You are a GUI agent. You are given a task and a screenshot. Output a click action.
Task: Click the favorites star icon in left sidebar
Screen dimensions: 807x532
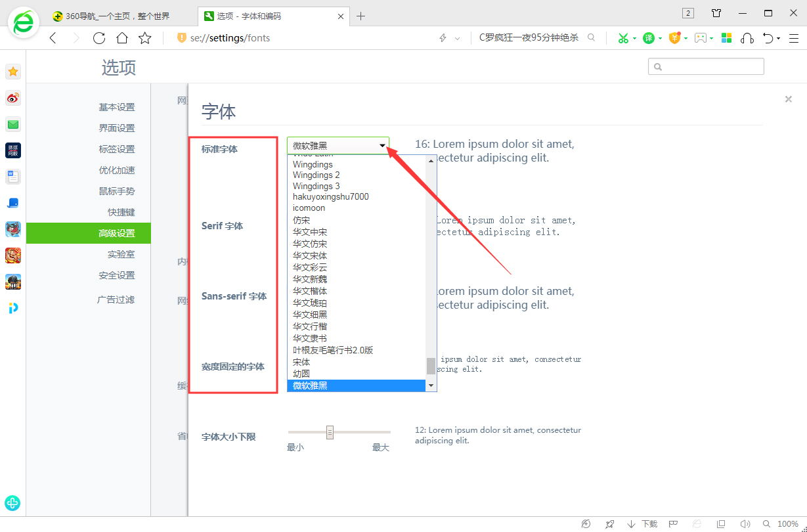click(x=13, y=72)
